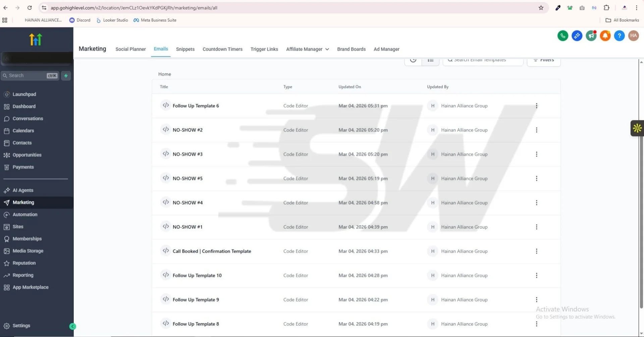Image resolution: width=644 pixels, height=337 pixels.
Task: Open the NO-SHOW #2 email template
Action: tap(187, 130)
